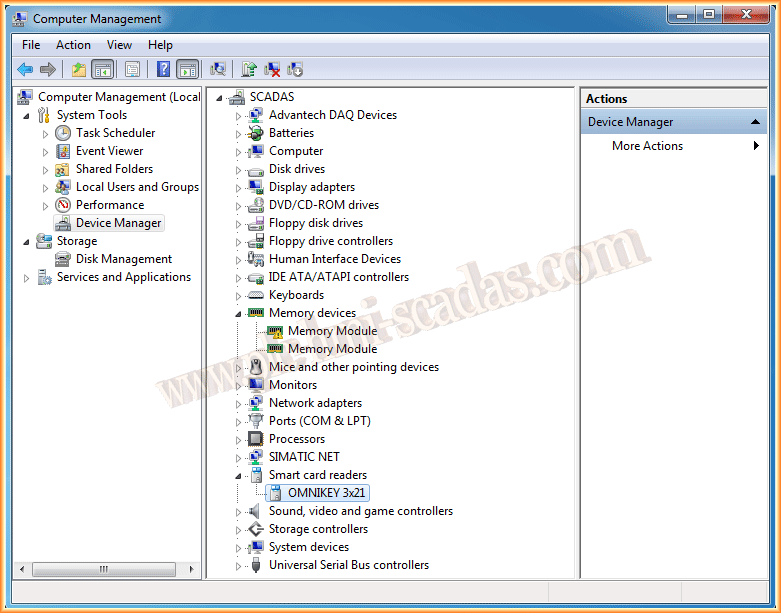Click Update Driver Software toolbar icon
This screenshot has width=781, height=613.
[249, 69]
